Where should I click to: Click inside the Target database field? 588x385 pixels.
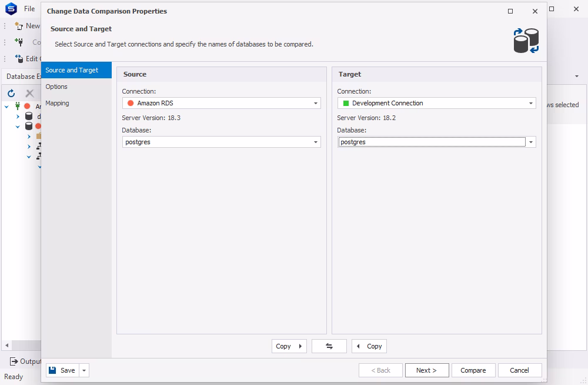point(432,142)
